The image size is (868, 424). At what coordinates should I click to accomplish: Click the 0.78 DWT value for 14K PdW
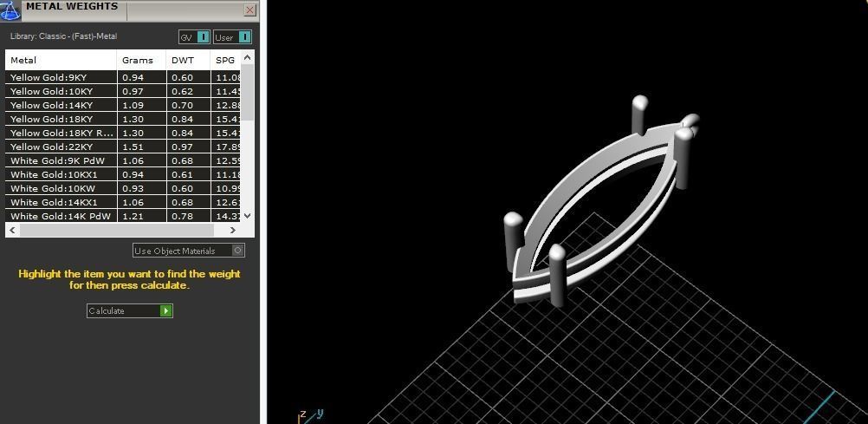(x=182, y=216)
